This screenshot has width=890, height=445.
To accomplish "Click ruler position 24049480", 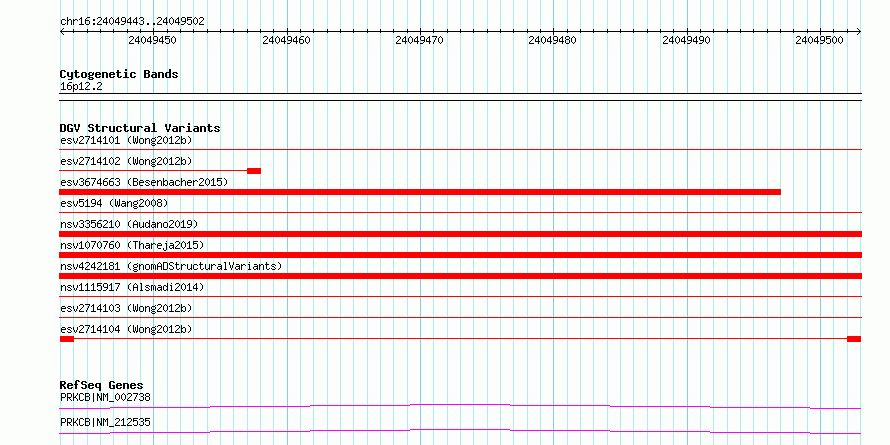I will pyautogui.click(x=553, y=40).
